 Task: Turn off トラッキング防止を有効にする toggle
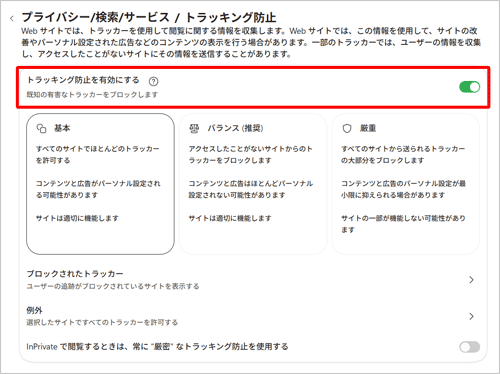tap(469, 87)
